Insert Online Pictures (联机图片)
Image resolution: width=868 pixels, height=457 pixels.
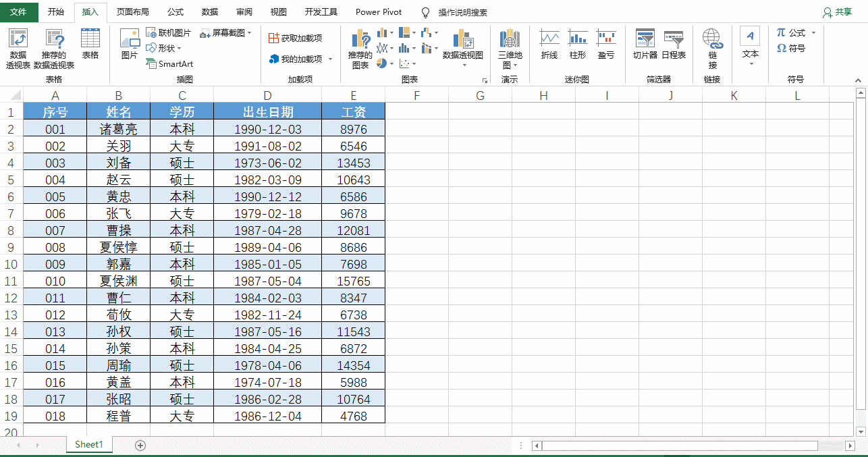pyautogui.click(x=169, y=33)
